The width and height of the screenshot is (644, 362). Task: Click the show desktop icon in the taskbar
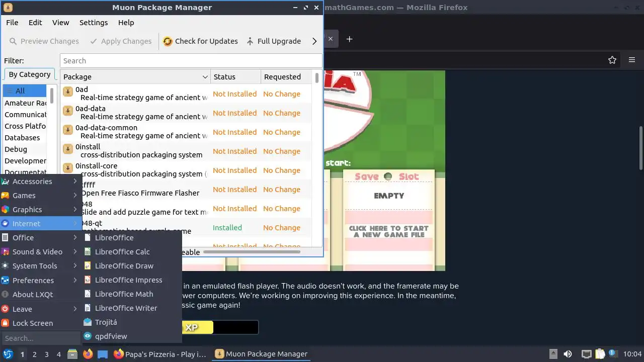pos(103,354)
